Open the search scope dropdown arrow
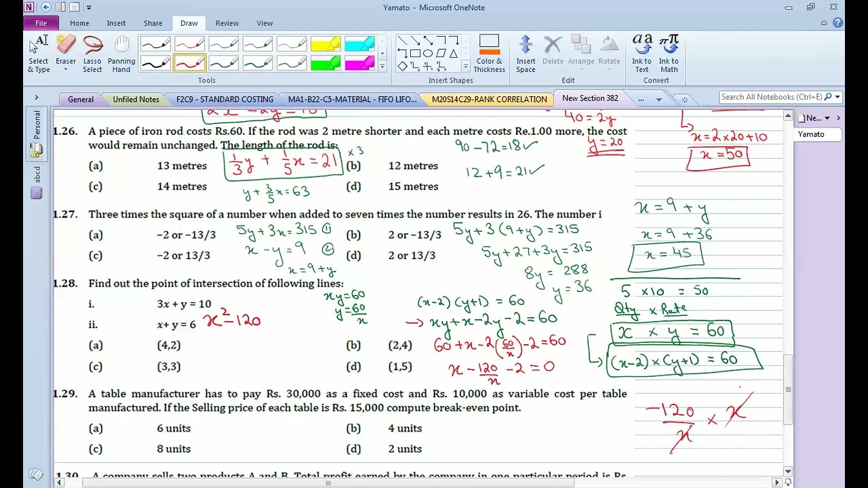Screen dimensions: 868x488 (837, 97)
